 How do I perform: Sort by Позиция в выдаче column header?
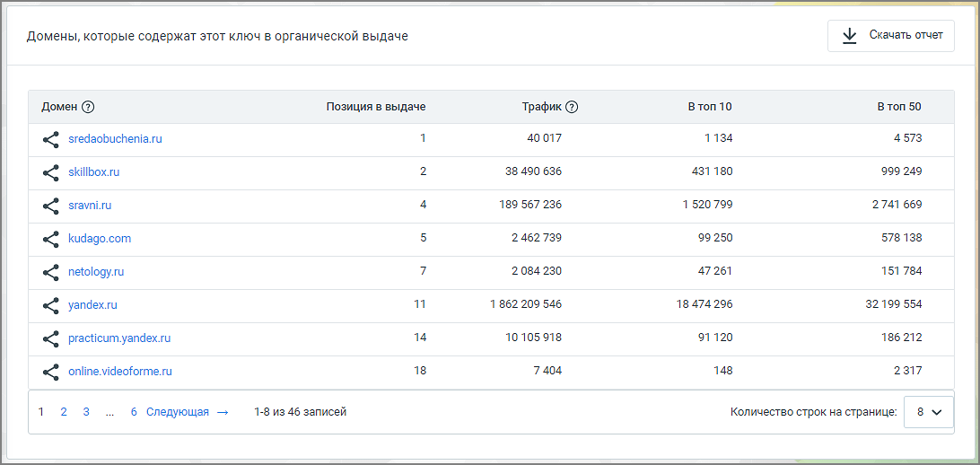[x=376, y=107]
